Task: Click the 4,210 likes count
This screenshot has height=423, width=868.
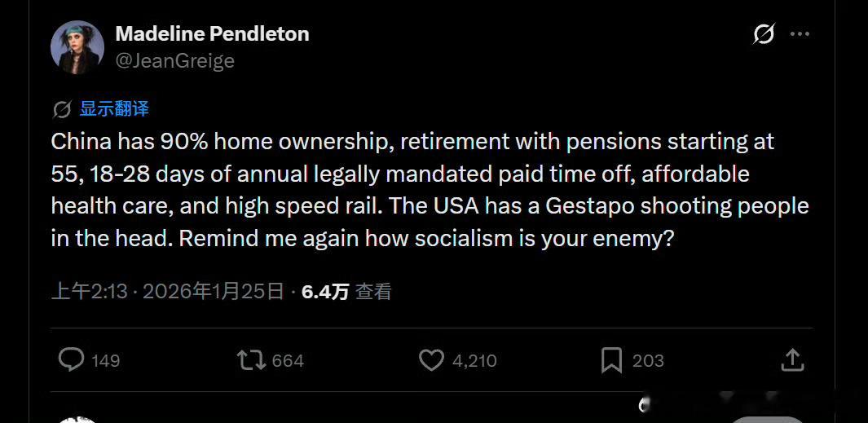Action: coord(474,361)
